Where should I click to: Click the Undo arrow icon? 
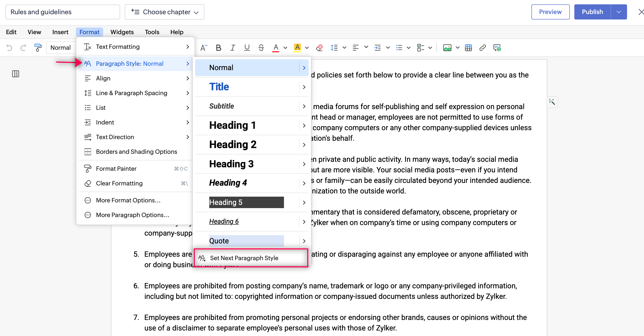9,47
